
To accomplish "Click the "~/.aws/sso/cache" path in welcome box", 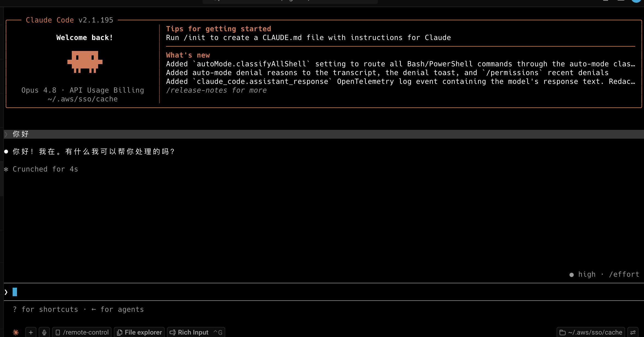I will [82, 99].
